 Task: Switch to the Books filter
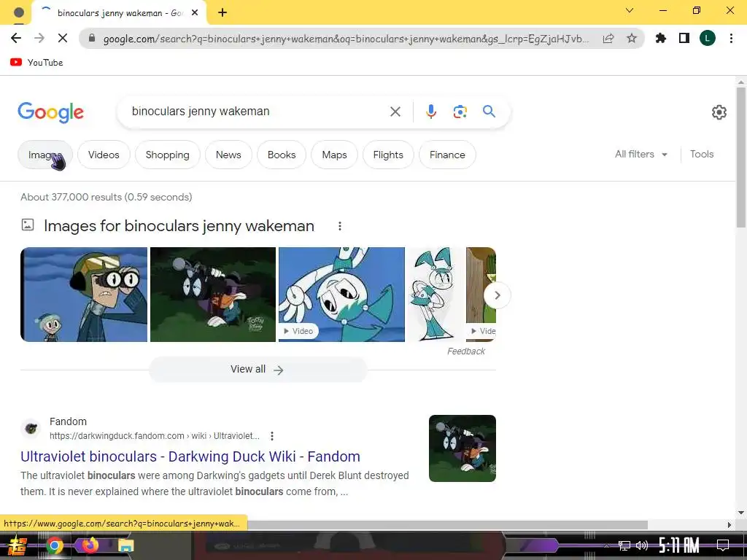(282, 155)
